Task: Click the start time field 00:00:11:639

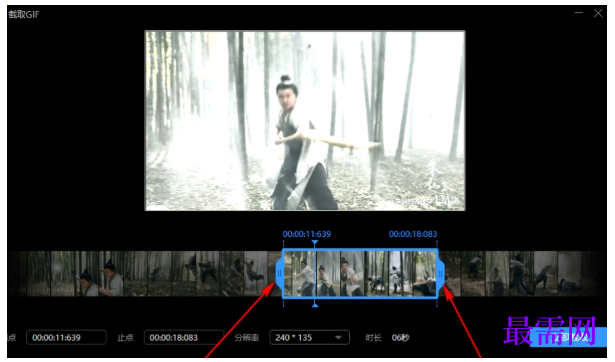Action: coord(66,337)
